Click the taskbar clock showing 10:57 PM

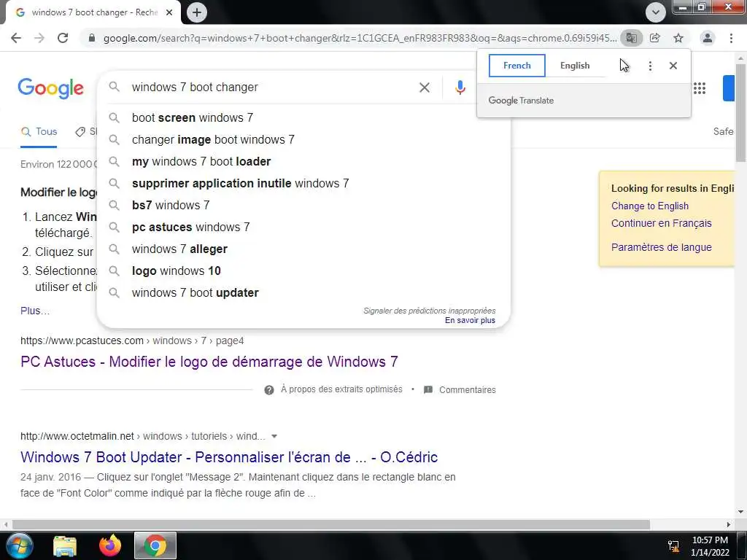click(x=710, y=546)
